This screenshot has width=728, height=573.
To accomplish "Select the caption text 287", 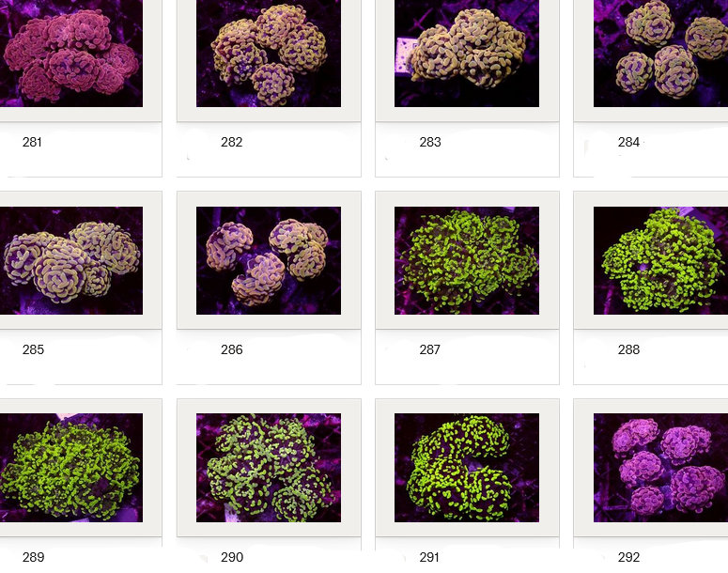I will [x=429, y=349].
